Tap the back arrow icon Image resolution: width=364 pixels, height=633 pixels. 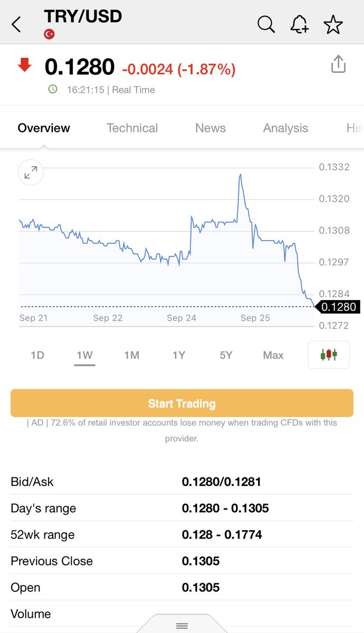coord(17,24)
